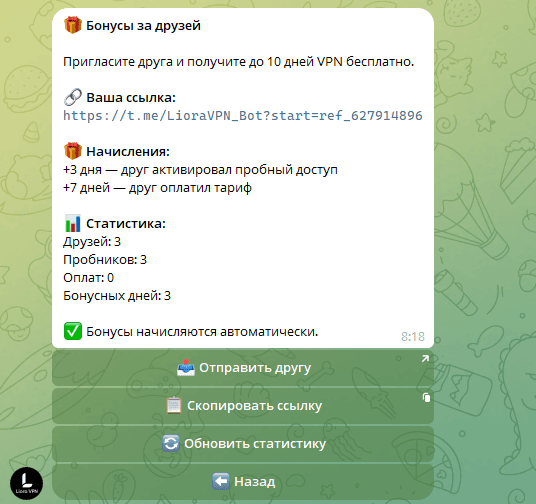Click the label 'Ваша ссылка:'
The image size is (536, 504).
pos(131,98)
